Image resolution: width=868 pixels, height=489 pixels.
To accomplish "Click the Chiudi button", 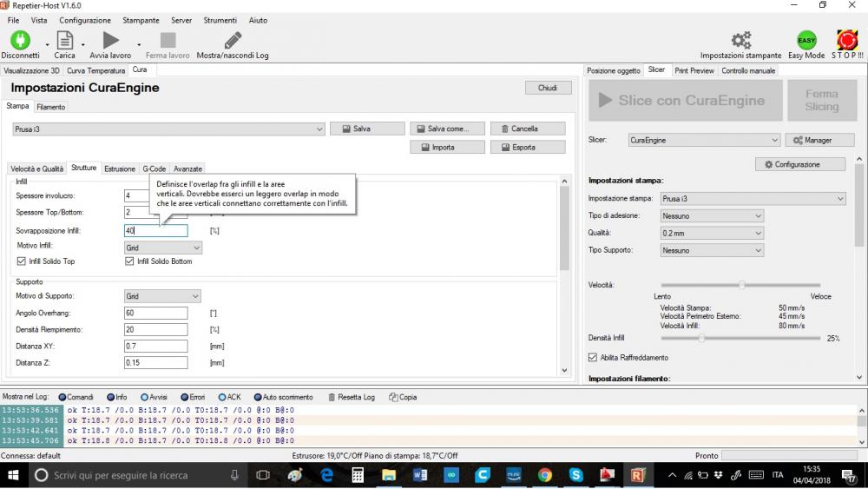I will (548, 88).
